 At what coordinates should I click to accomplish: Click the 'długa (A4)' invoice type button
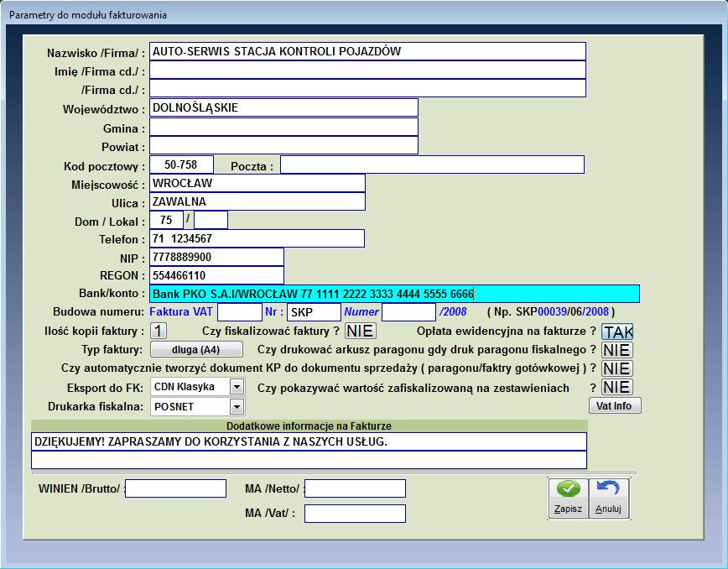click(196, 349)
